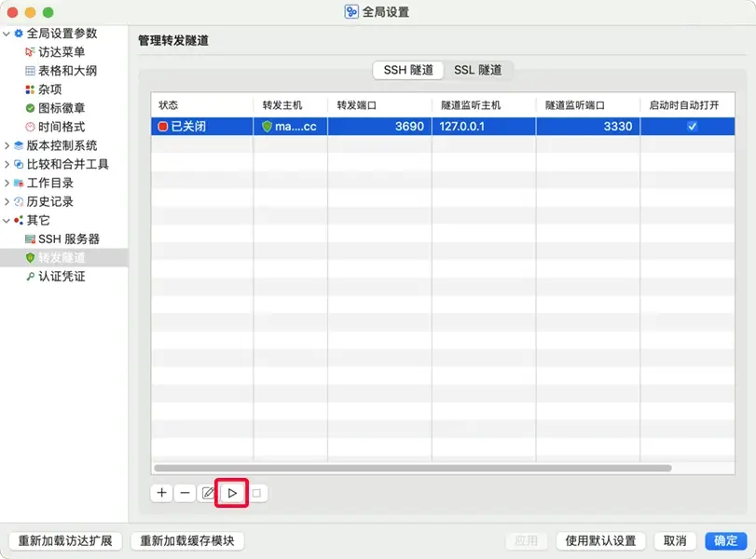Edit the tunnel via pencil icon
756x559 pixels.
(207, 492)
